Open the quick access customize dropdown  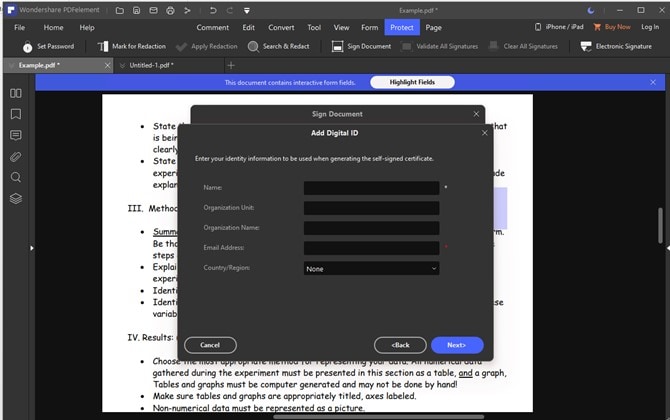click(247, 10)
